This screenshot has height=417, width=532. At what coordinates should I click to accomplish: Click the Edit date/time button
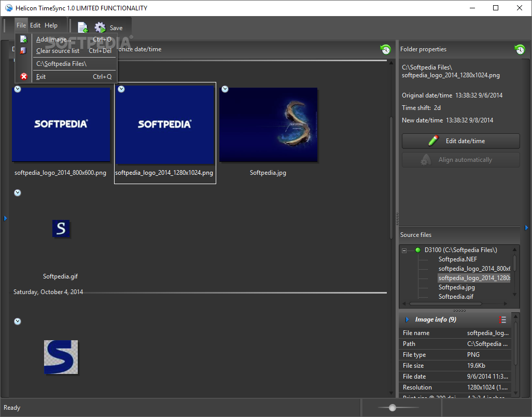click(x=461, y=141)
